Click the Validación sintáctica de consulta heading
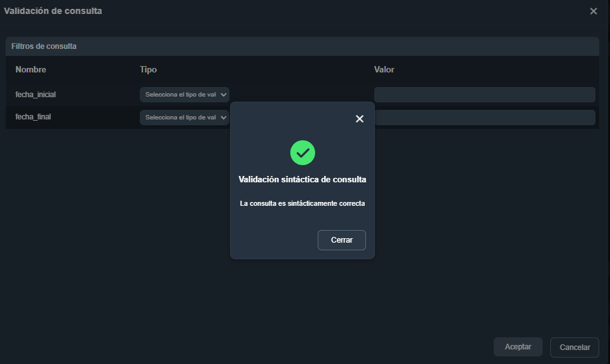The width and height of the screenshot is (610, 364). [302, 180]
